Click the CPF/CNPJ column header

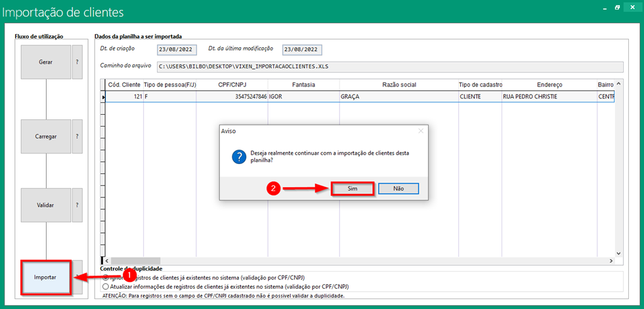[232, 85]
